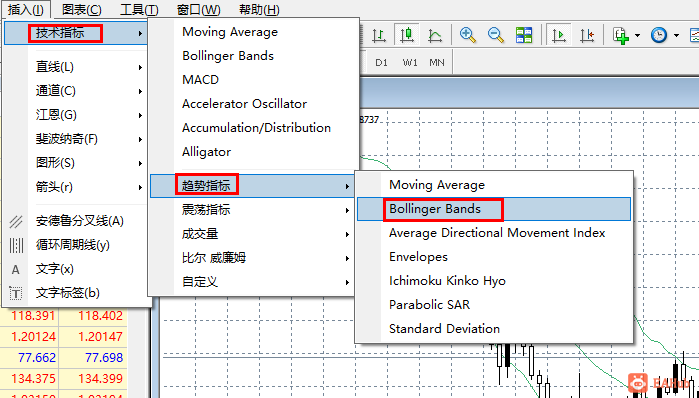The width and height of the screenshot is (699, 398).
Task: Click the Zoom Out magnifier icon
Action: point(495,34)
